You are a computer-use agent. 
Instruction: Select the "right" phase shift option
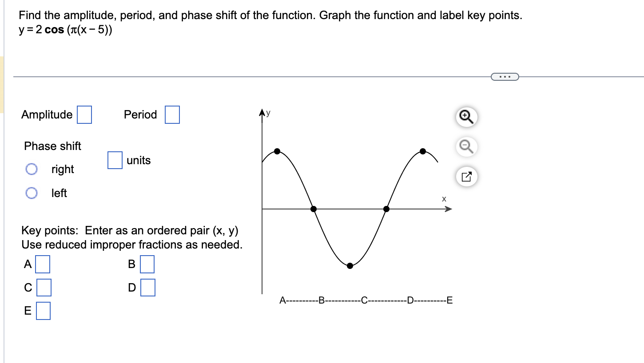pyautogui.click(x=31, y=169)
